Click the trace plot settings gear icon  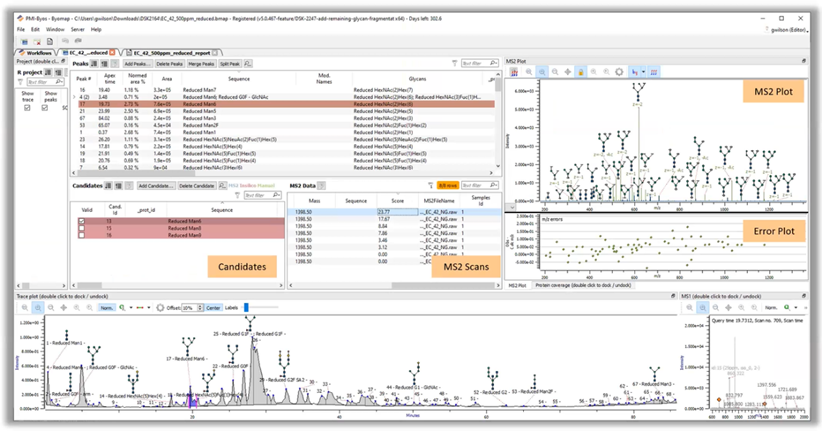161,308
